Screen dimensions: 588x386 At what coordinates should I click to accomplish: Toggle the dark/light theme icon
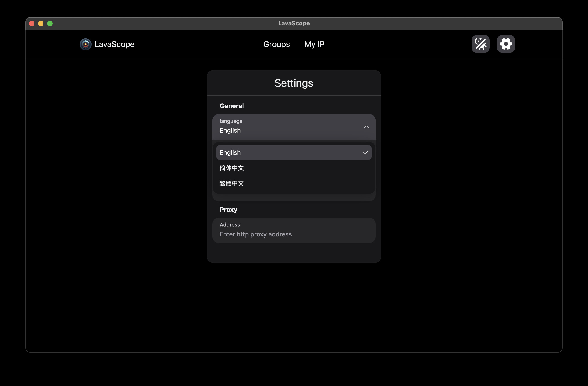point(480,44)
